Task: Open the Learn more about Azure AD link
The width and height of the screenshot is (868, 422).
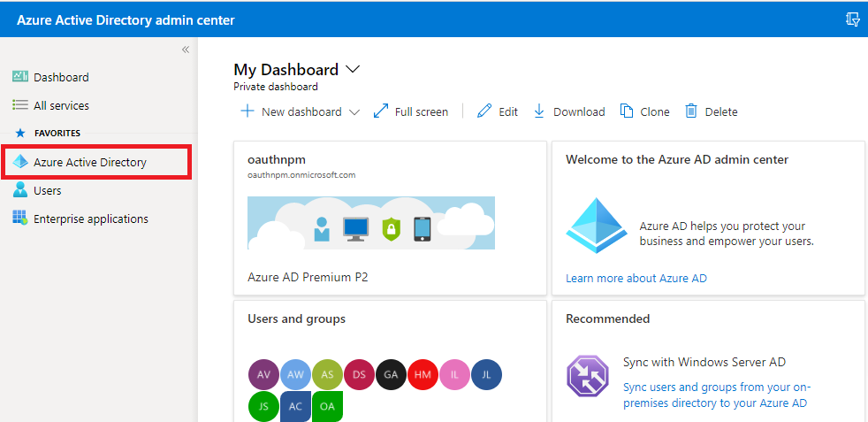Action: click(x=636, y=278)
